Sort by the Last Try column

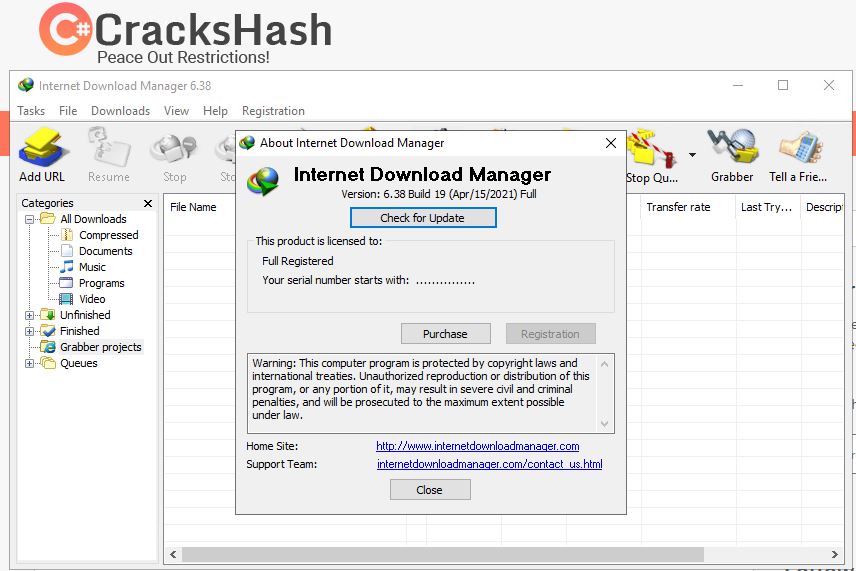click(768, 207)
